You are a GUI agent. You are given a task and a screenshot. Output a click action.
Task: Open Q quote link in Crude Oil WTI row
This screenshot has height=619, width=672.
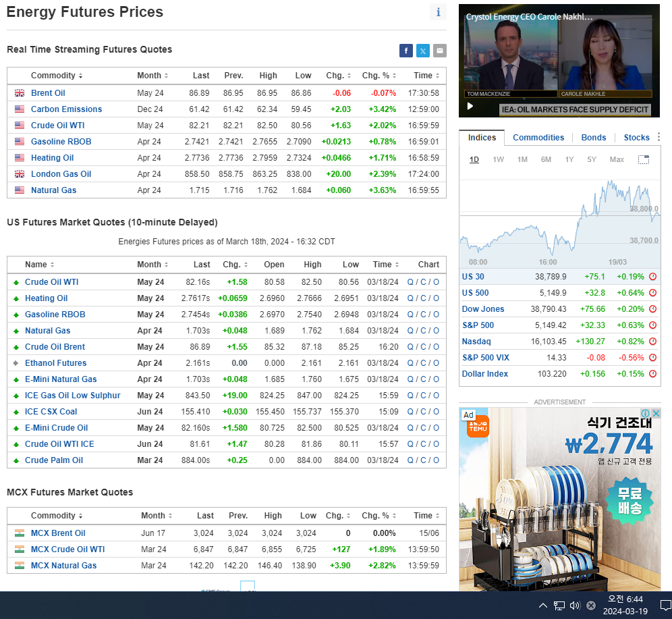click(x=410, y=282)
